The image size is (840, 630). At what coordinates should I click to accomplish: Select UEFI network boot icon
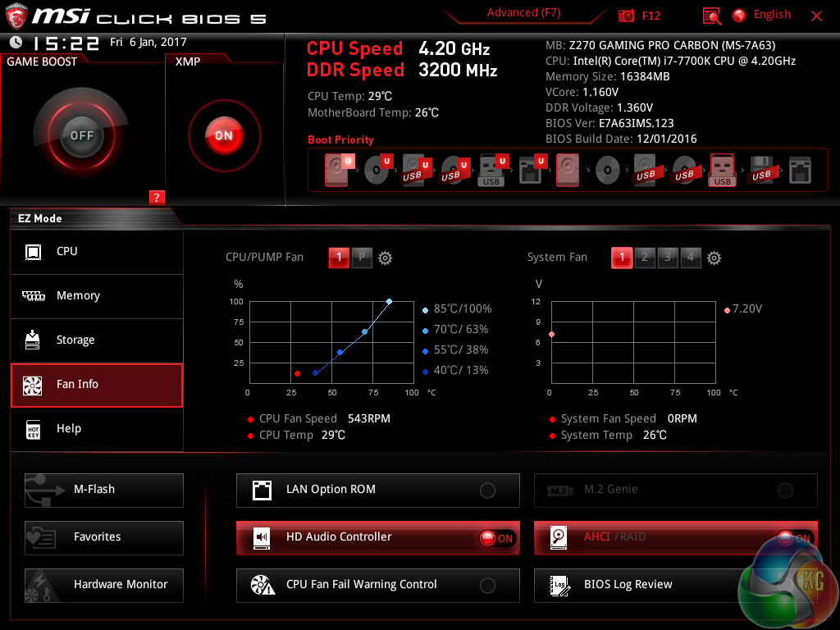click(x=532, y=171)
